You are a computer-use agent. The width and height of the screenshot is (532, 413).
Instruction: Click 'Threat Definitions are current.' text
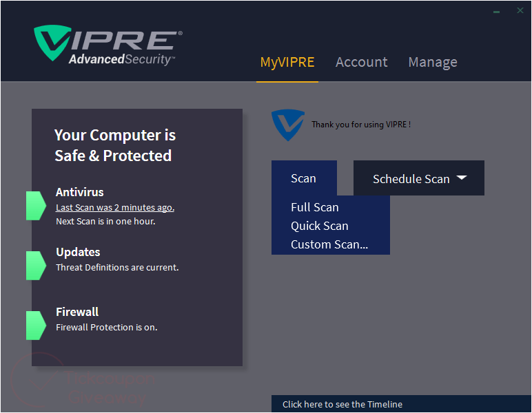coord(117,267)
